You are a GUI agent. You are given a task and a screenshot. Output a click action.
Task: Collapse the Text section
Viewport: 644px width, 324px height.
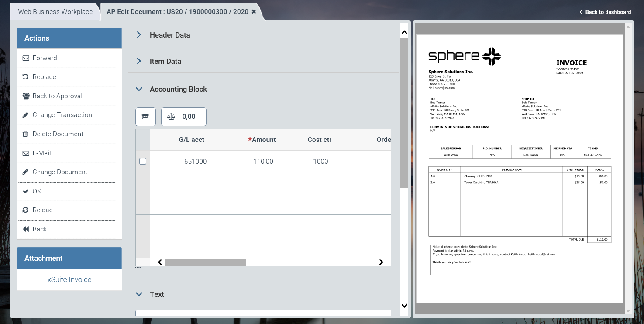139,294
